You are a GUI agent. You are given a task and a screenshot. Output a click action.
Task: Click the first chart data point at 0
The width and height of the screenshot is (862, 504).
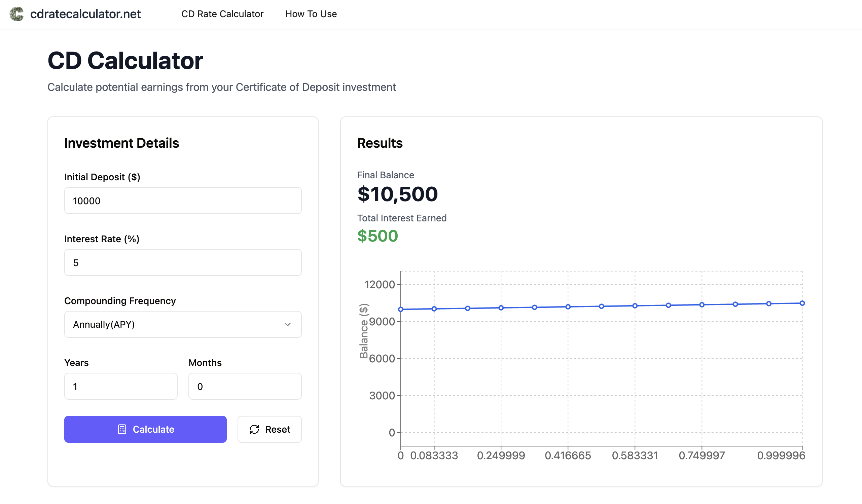tap(401, 310)
